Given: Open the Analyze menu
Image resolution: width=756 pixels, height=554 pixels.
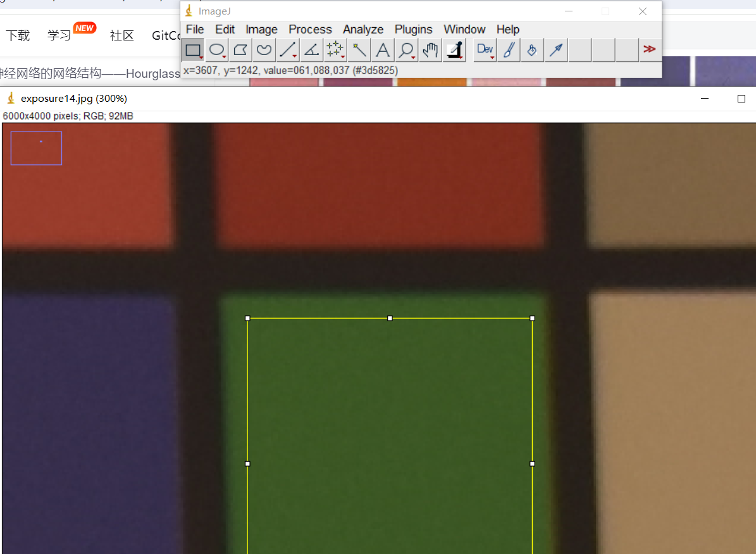Looking at the screenshot, I should pos(363,30).
